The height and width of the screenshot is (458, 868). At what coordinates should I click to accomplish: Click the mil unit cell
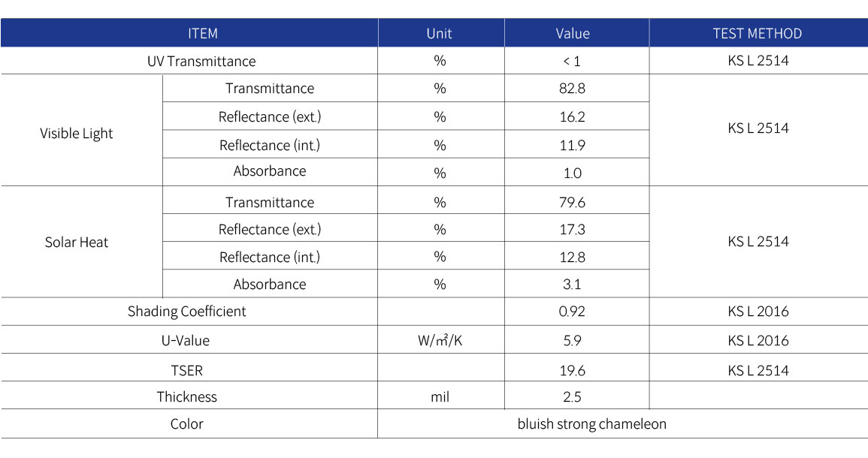pos(440,397)
